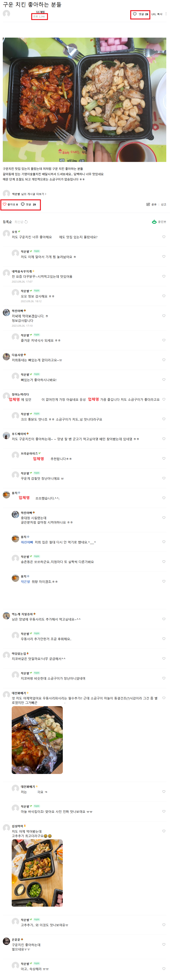Open the three-dot more options menu
This screenshot has width=170, height=980.
tap(166, 14)
